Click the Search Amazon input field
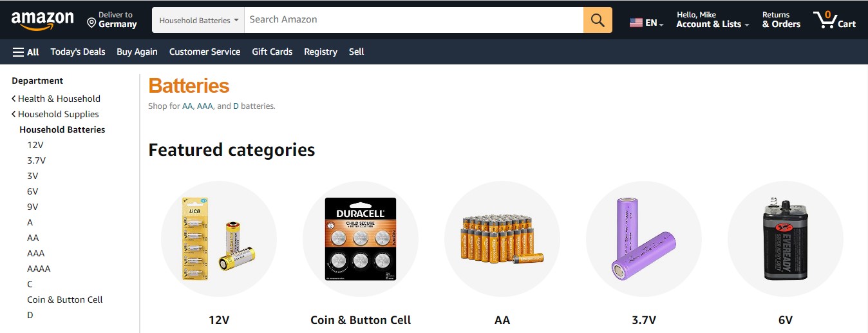Viewport: 868px width, 333px height. pos(414,20)
